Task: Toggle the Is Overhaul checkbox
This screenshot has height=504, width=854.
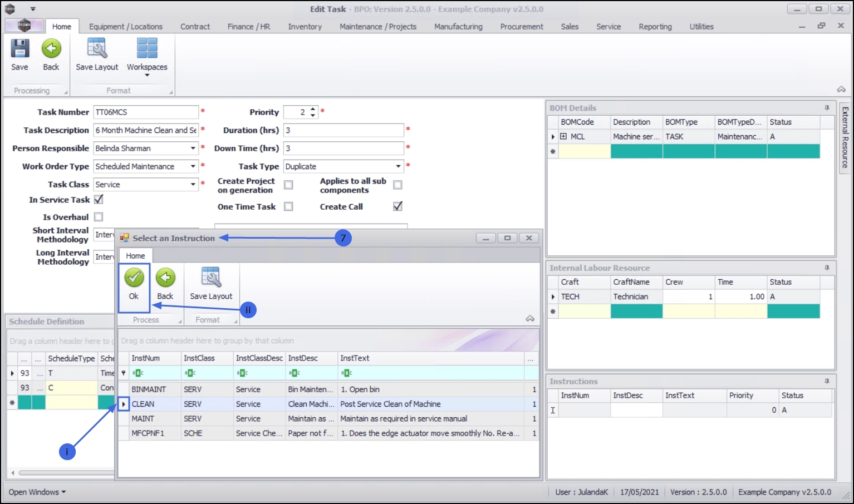Action: (x=99, y=217)
